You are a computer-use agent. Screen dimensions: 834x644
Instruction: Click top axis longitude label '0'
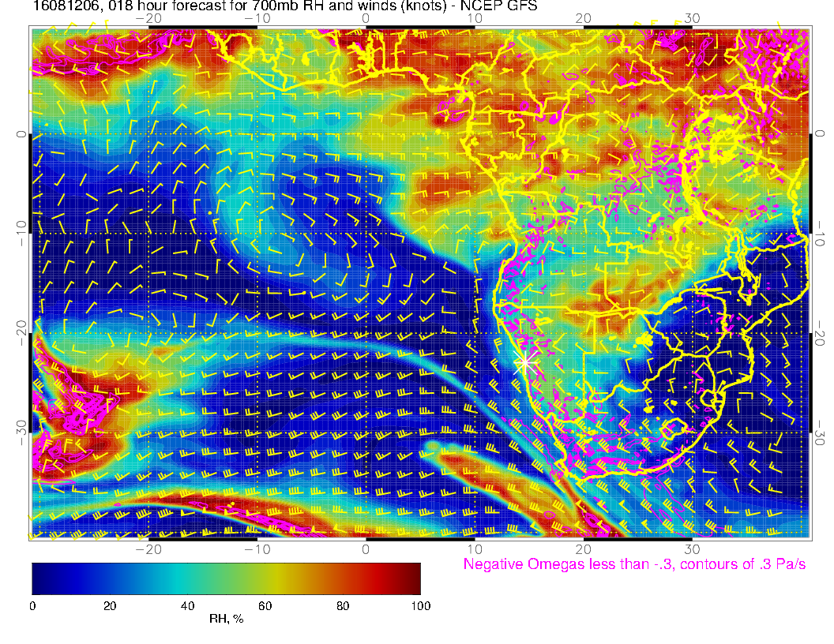pyautogui.click(x=366, y=18)
